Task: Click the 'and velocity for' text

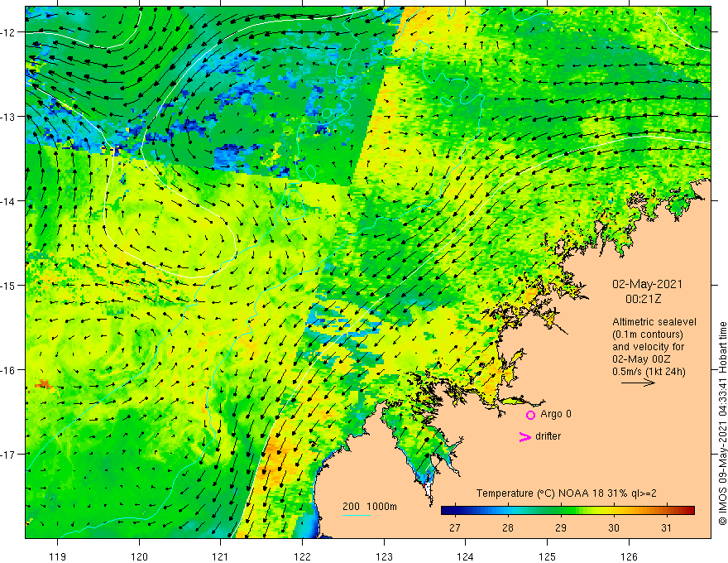Action: tap(648, 347)
